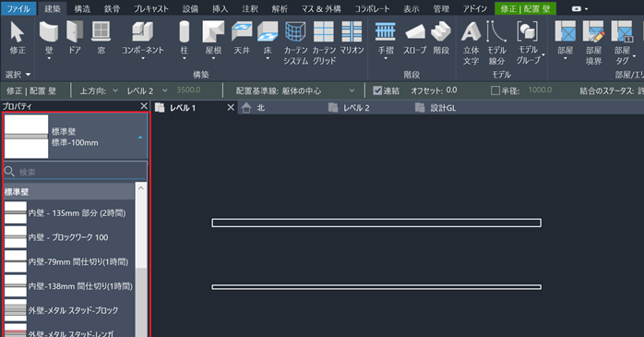This screenshot has width=644, height=337.
Task: Switch to the 挿入 (Insert) ribbon tab
Action: [x=220, y=8]
